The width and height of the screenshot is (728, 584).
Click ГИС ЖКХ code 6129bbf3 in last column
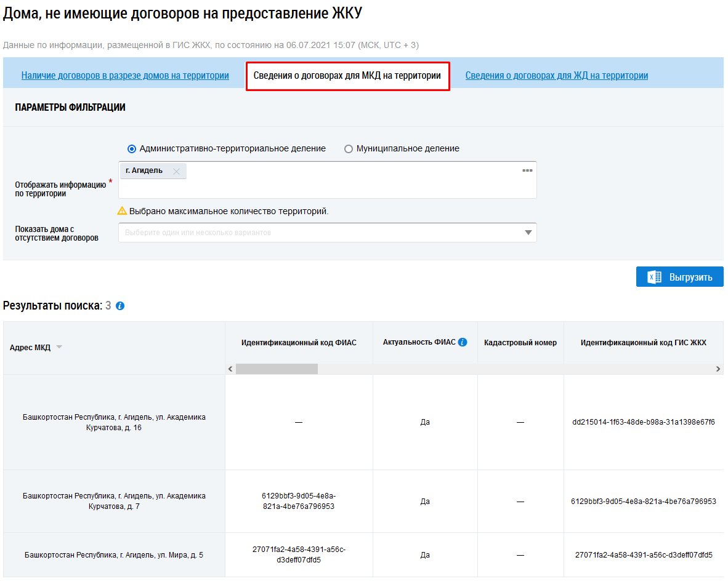[643, 501]
